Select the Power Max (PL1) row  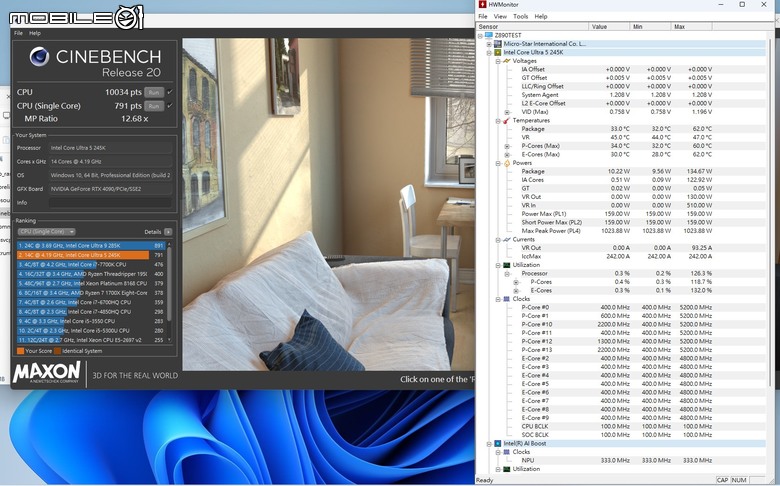click(621, 214)
